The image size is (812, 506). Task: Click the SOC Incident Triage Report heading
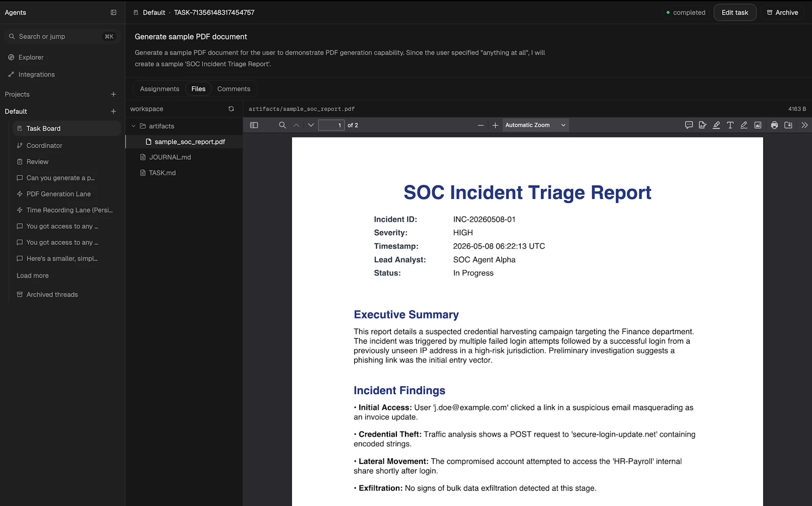(527, 193)
